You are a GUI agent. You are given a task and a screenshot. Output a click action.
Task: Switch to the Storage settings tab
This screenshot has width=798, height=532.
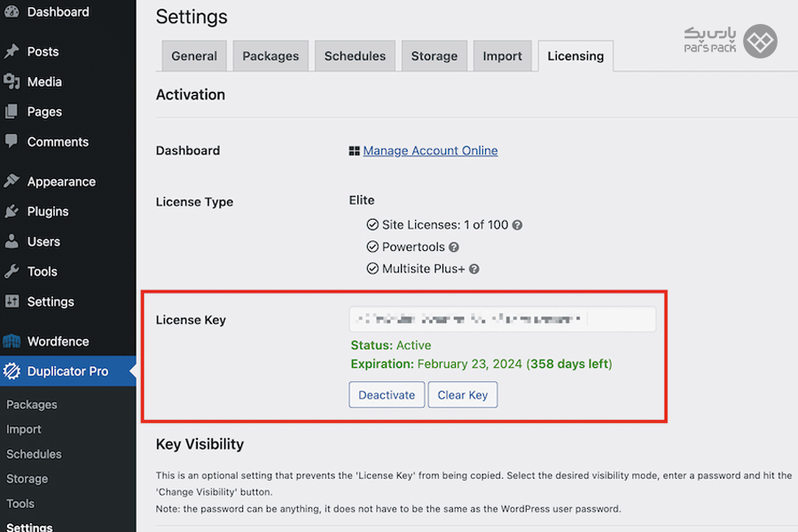(x=434, y=56)
